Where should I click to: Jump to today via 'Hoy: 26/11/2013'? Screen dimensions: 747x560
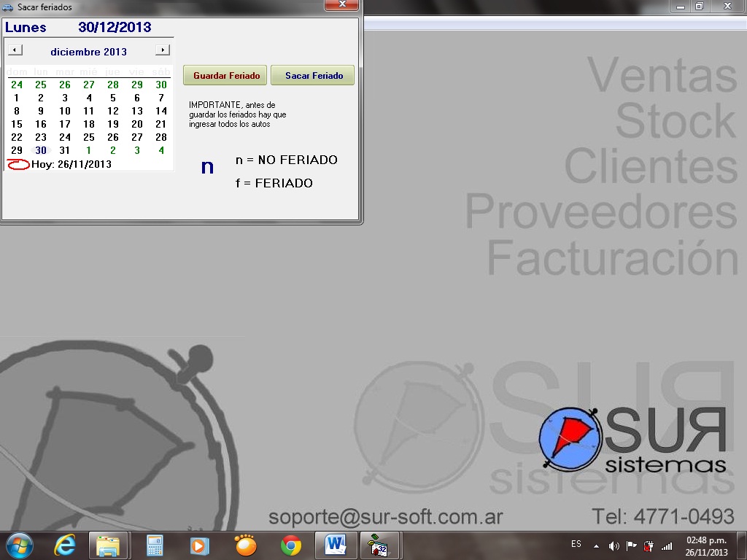coord(71,164)
